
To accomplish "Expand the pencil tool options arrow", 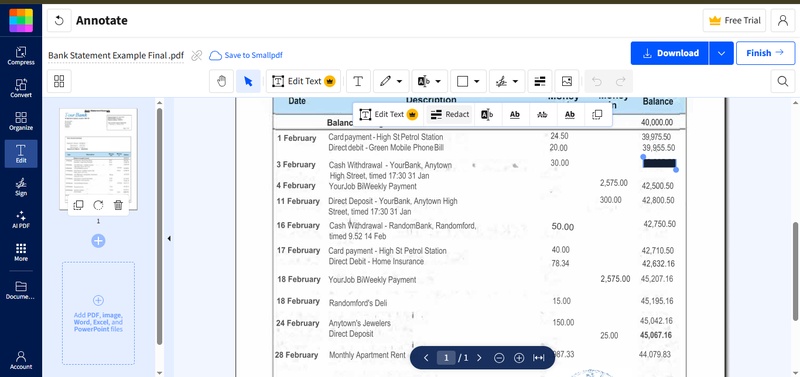I will (399, 81).
